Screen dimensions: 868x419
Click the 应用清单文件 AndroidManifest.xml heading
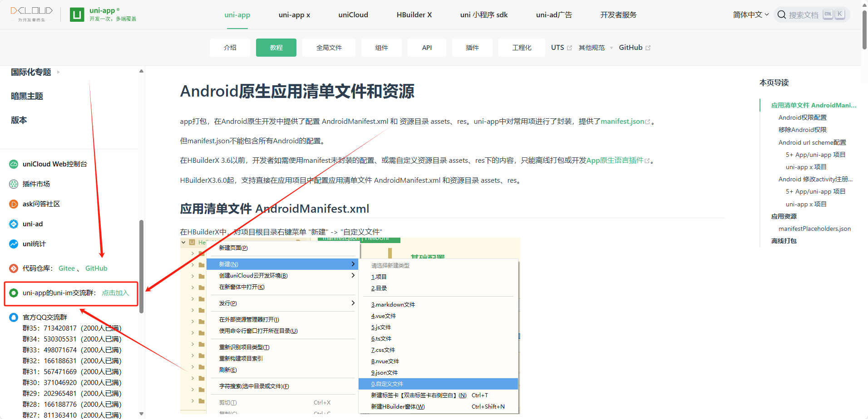pos(274,209)
